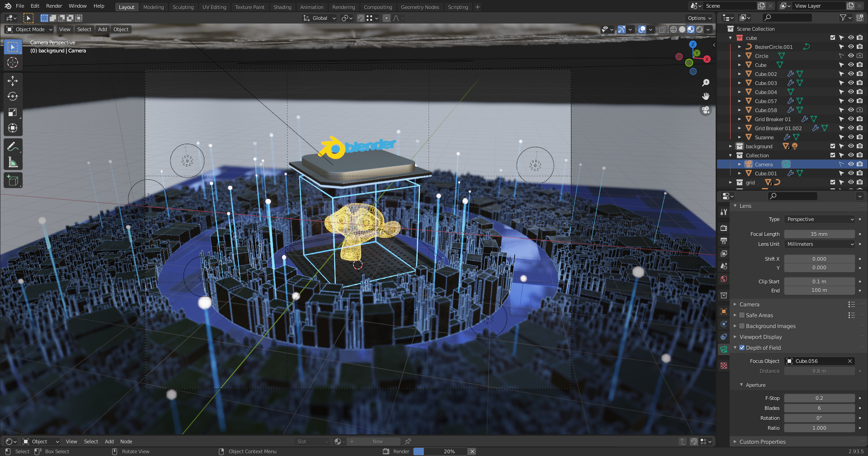Open the Global transform orientation dropdown
Image resolution: width=868 pixels, height=456 pixels.
tap(320, 18)
